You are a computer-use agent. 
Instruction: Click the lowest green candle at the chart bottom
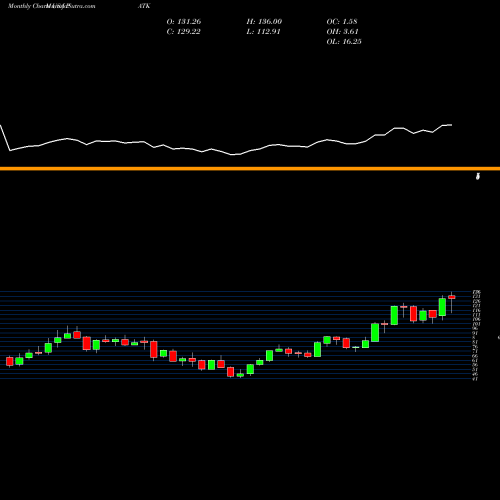click(240, 375)
